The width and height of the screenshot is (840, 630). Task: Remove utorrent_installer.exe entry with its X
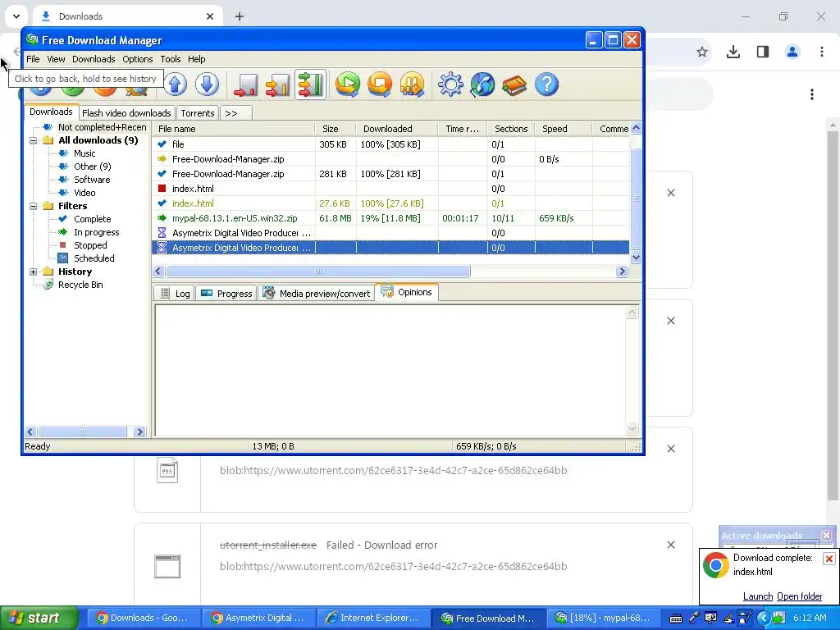tap(671, 545)
